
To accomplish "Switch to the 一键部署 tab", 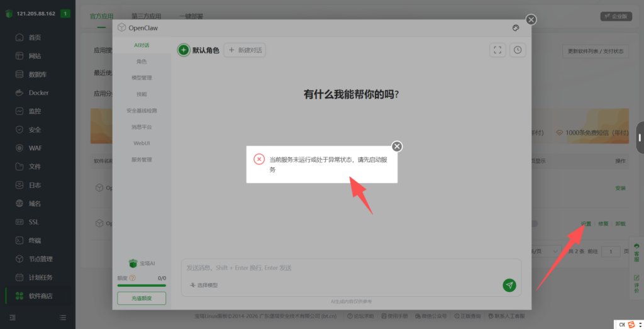I will tap(191, 16).
